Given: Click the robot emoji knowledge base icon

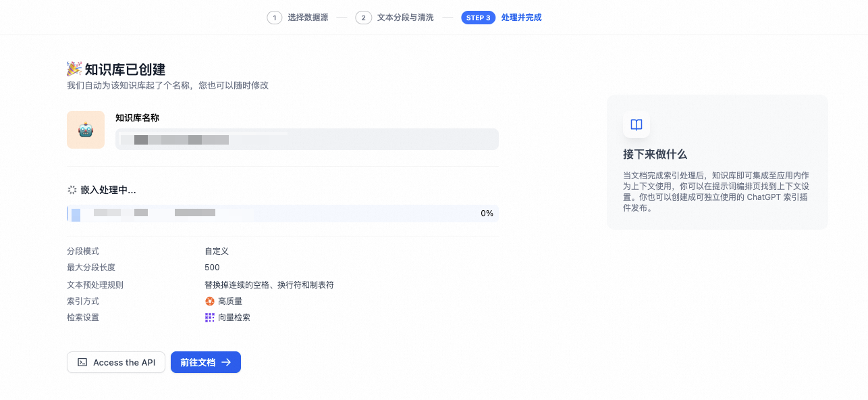Looking at the screenshot, I should [x=86, y=130].
